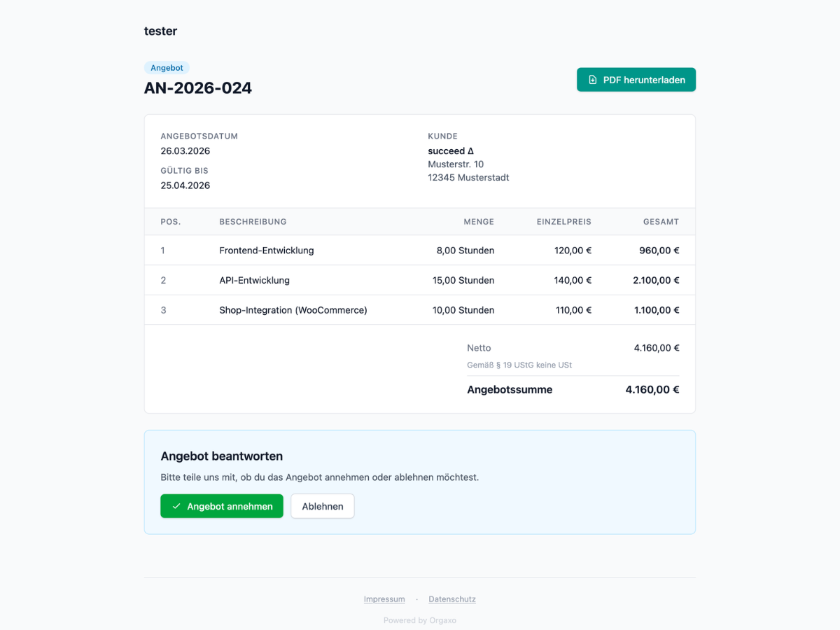Click the Angebot status badge
The height and width of the screenshot is (630, 840).
(x=167, y=68)
